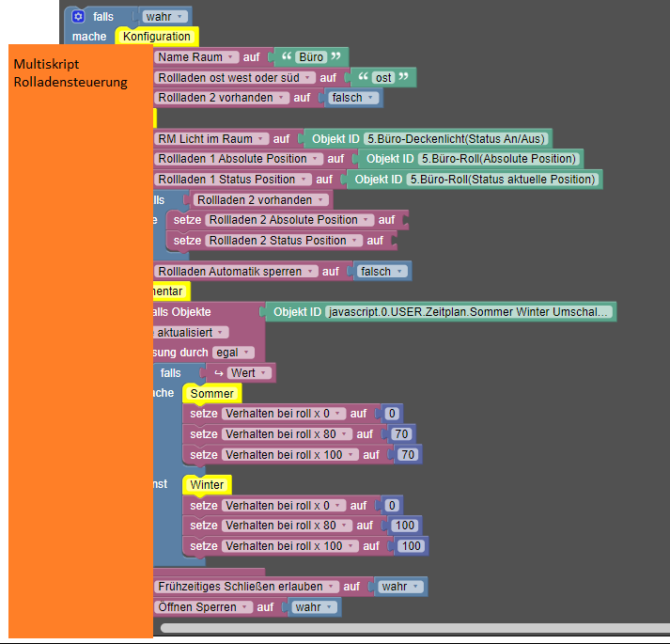The width and height of the screenshot is (670, 644).
Task: Click Objekt ID 5.Büro-Roll(Status aktuelle Position) field
Action: coord(503,180)
